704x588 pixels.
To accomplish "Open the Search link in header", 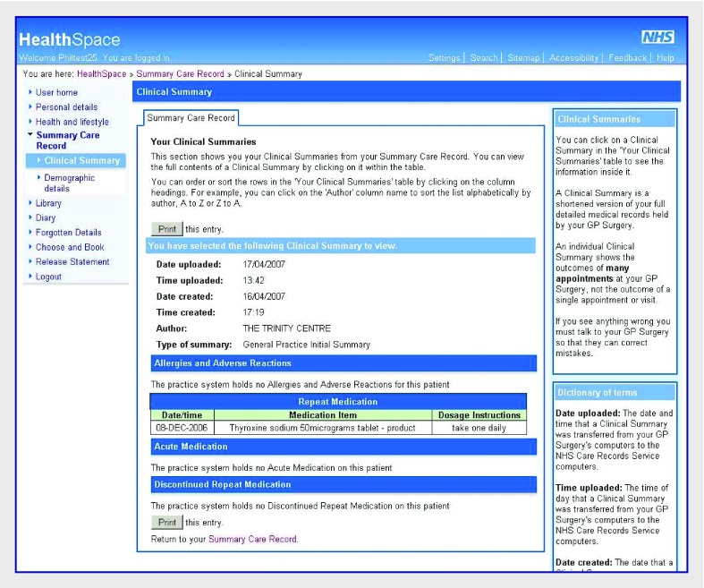I will pyautogui.click(x=484, y=58).
